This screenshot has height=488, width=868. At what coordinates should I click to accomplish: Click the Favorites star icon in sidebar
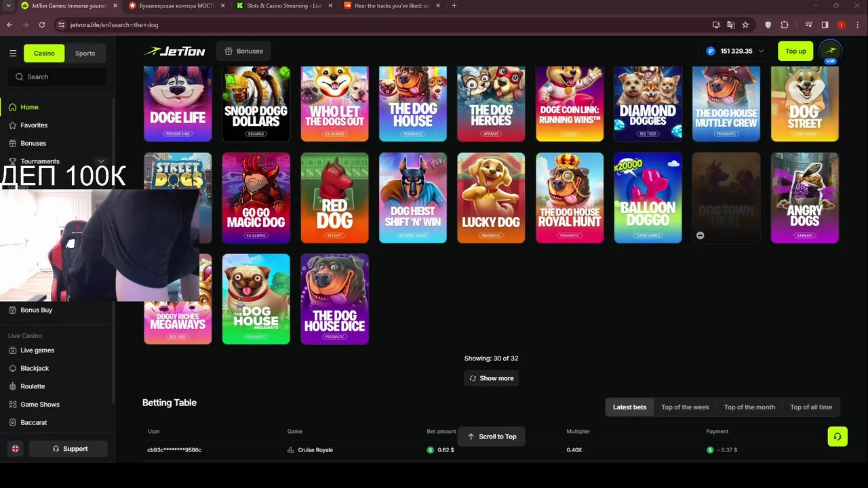click(13, 125)
